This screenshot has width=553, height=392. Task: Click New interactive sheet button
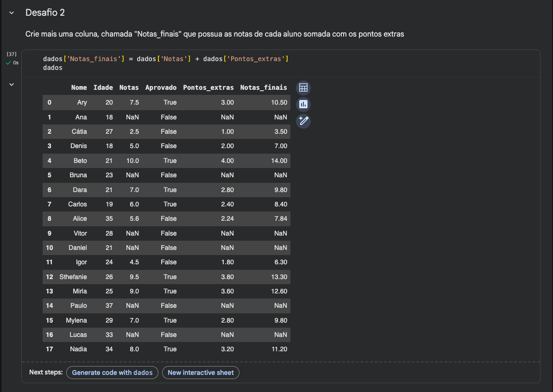point(201,373)
